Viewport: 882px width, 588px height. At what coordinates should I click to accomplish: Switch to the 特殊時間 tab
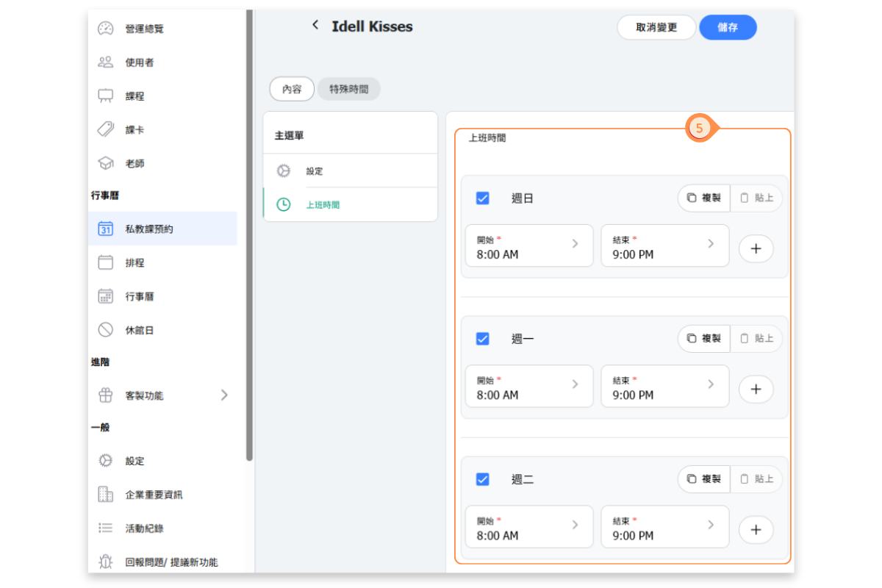tap(348, 89)
